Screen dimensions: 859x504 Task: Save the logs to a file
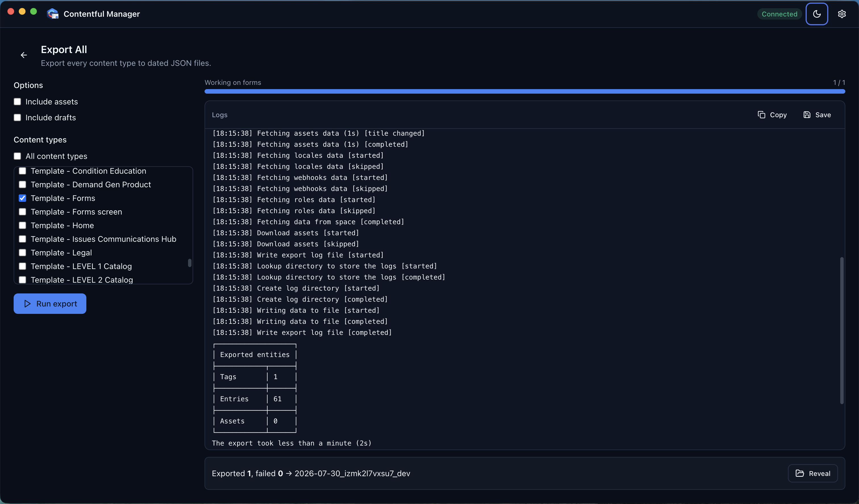point(817,115)
